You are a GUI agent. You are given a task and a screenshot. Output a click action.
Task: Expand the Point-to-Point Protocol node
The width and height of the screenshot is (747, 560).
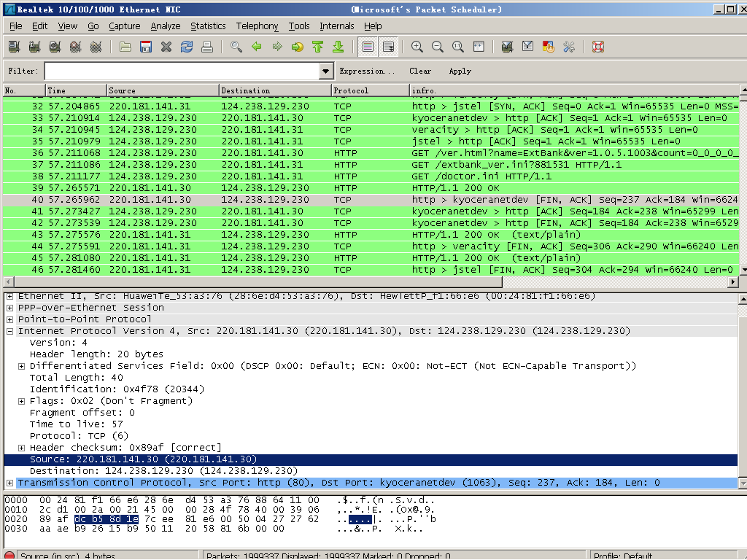[9, 319]
